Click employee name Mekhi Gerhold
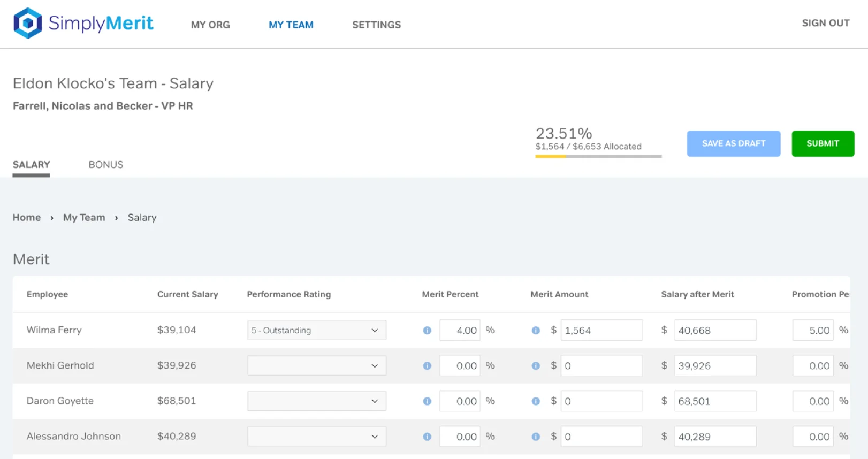Image resolution: width=868 pixels, height=459 pixels. point(60,365)
